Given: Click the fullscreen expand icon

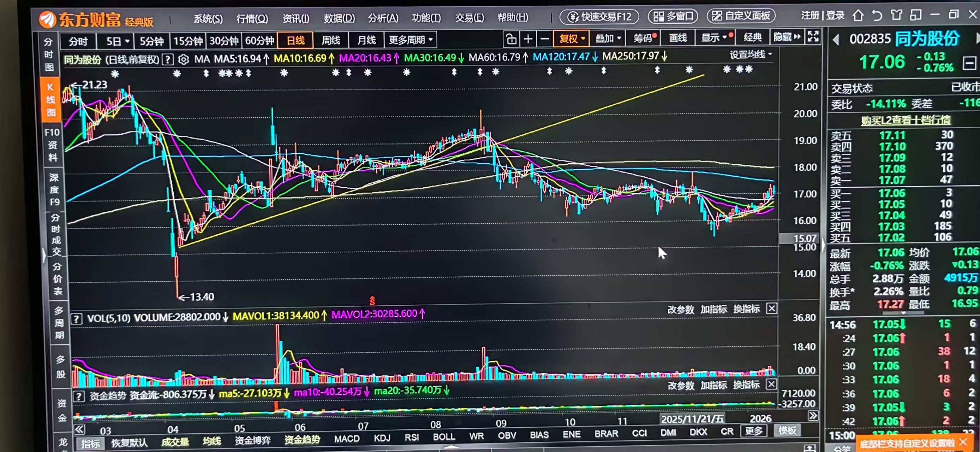Looking at the screenshot, I should [813, 36].
